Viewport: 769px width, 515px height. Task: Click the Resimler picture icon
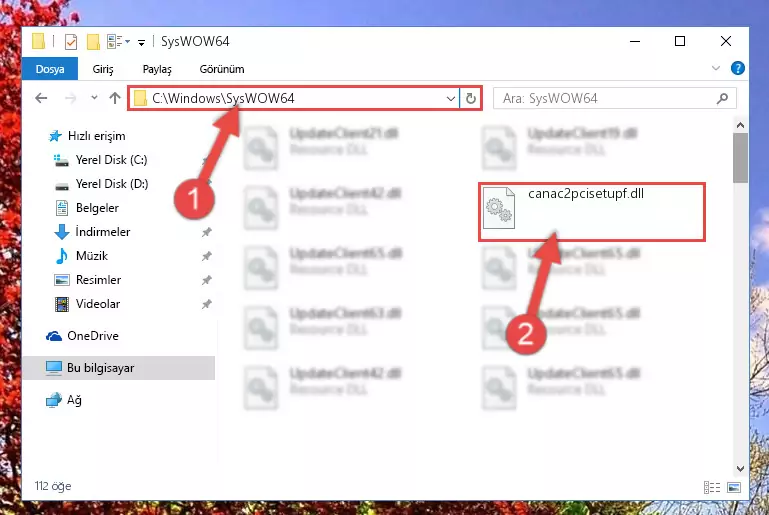pos(62,280)
